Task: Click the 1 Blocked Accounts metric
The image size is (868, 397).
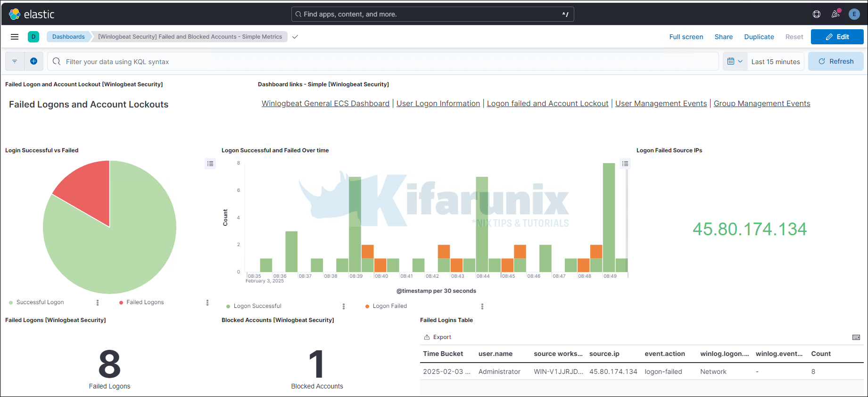Action: 317,364
